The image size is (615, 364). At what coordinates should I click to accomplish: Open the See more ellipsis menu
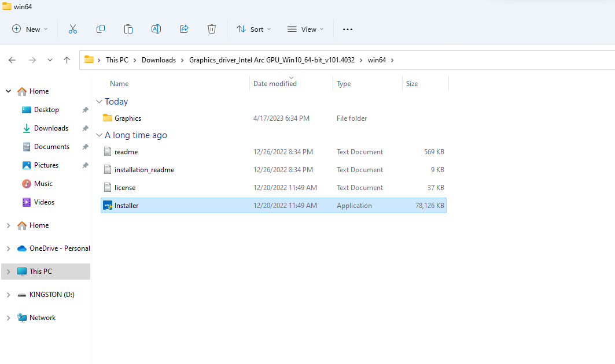click(x=348, y=29)
